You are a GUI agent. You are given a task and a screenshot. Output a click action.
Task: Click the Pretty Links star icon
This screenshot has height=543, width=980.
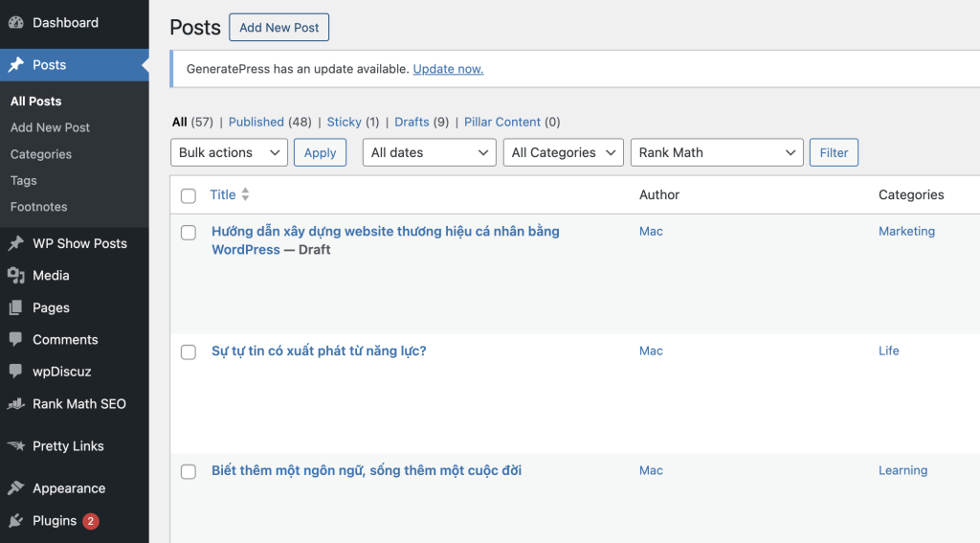[x=16, y=446]
